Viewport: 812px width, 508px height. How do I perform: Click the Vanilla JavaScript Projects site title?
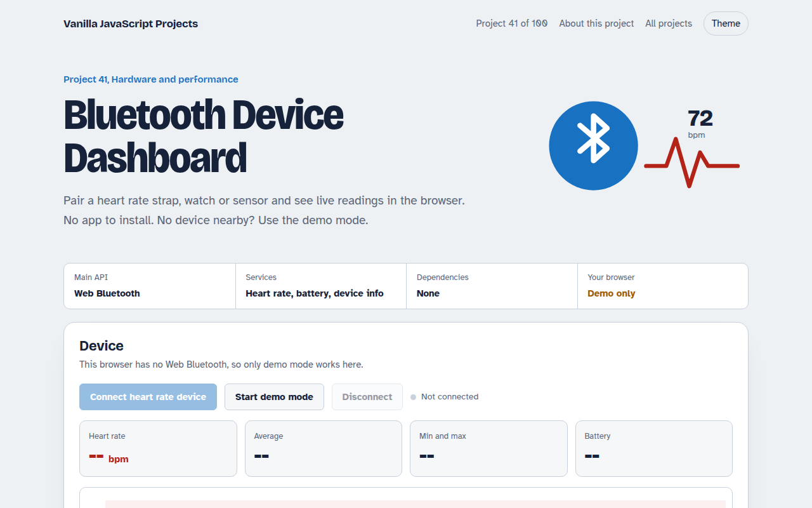point(131,23)
